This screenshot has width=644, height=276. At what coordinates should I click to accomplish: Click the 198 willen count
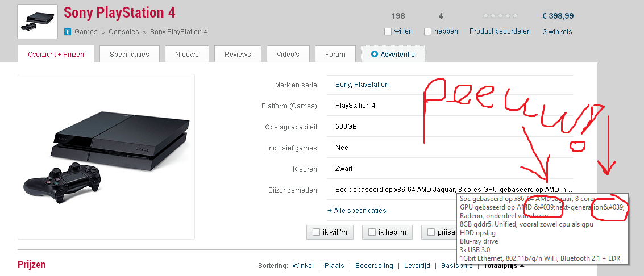point(398,16)
